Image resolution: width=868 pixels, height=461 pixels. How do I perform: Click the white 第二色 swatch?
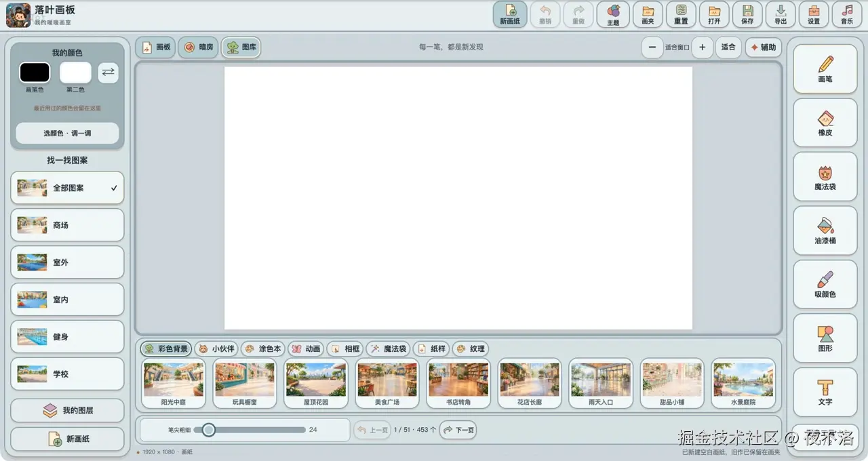click(75, 73)
